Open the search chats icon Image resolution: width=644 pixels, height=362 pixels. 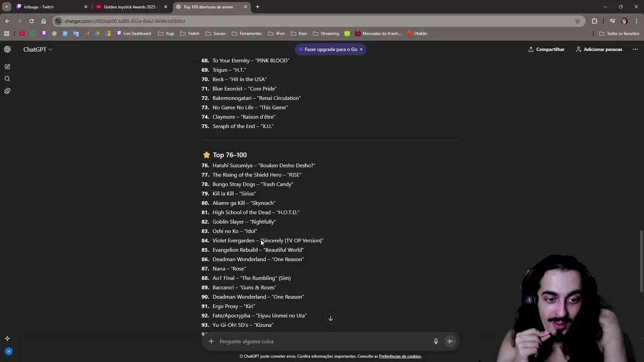7,78
